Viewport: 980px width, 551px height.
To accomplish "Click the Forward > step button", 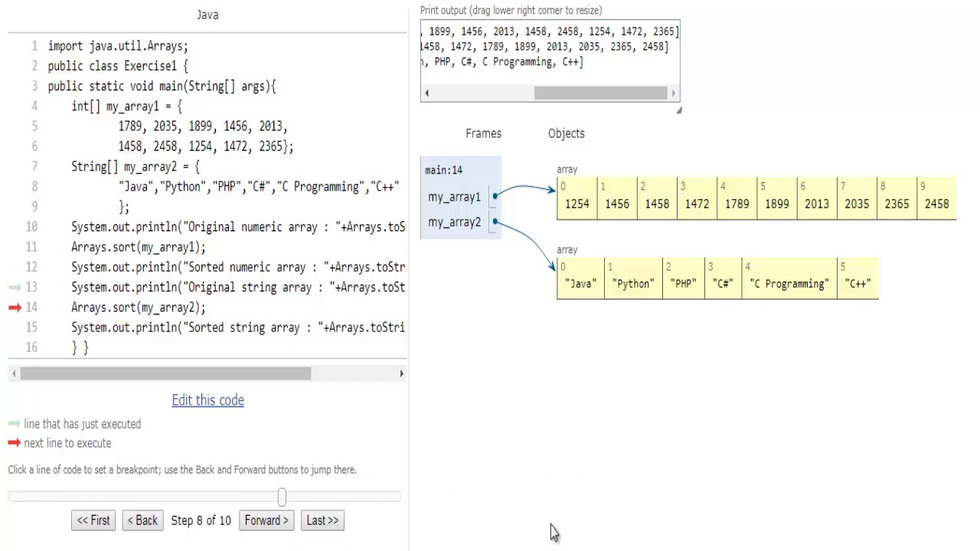I will coord(266,520).
